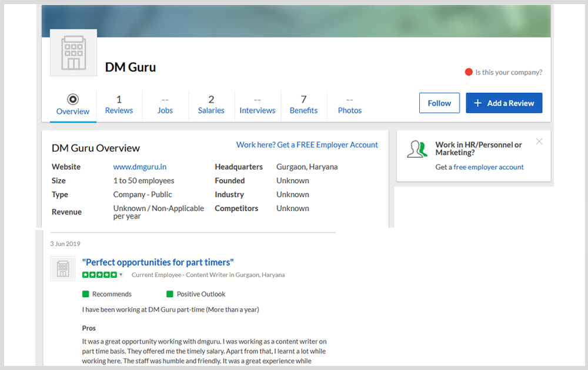The image size is (588, 370).
Task: Close the HR/Personnel employer account card
Action: tap(539, 141)
